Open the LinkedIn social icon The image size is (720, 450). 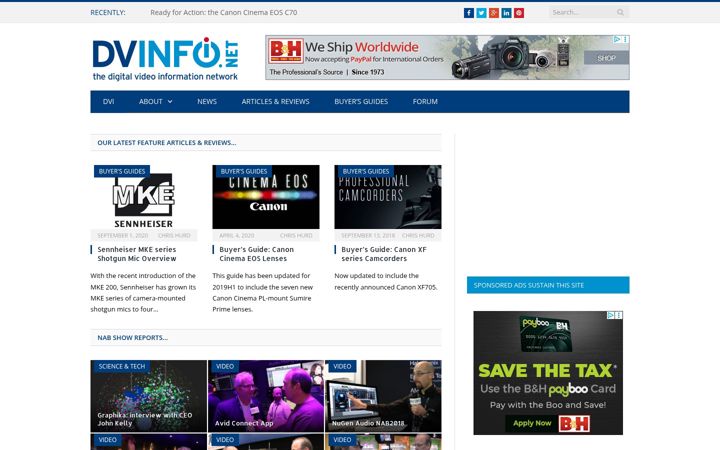click(506, 13)
